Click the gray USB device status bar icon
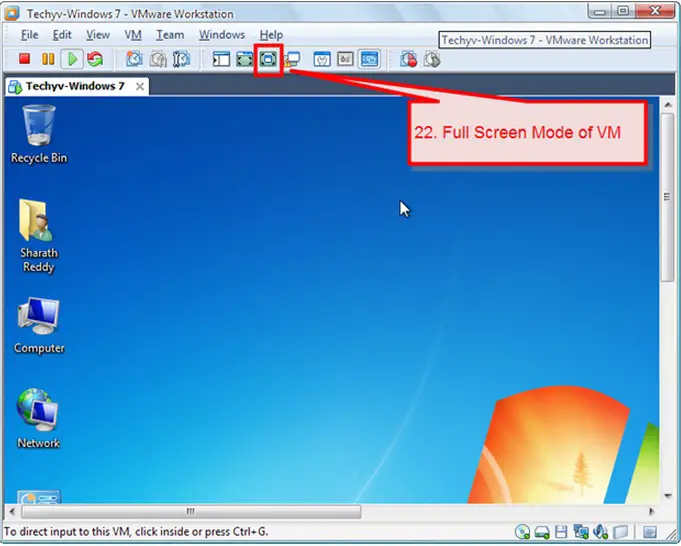This screenshot has width=681, height=546. point(621,532)
